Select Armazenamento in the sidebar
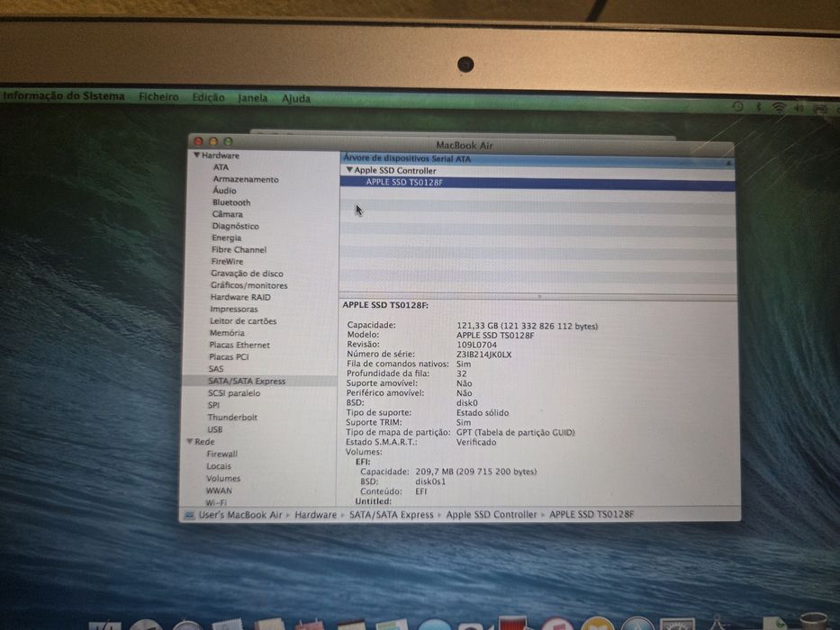Screen dimensions: 840x630 [x=246, y=179]
